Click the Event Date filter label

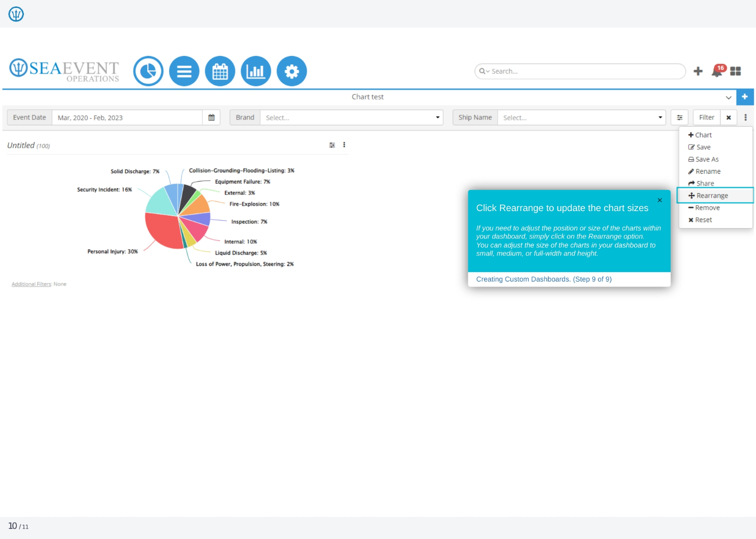29,118
